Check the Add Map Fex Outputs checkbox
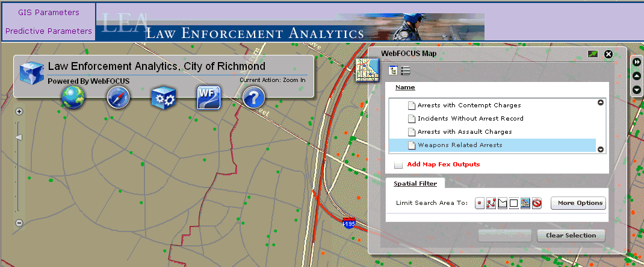The height and width of the screenshot is (267, 644). pyautogui.click(x=398, y=165)
